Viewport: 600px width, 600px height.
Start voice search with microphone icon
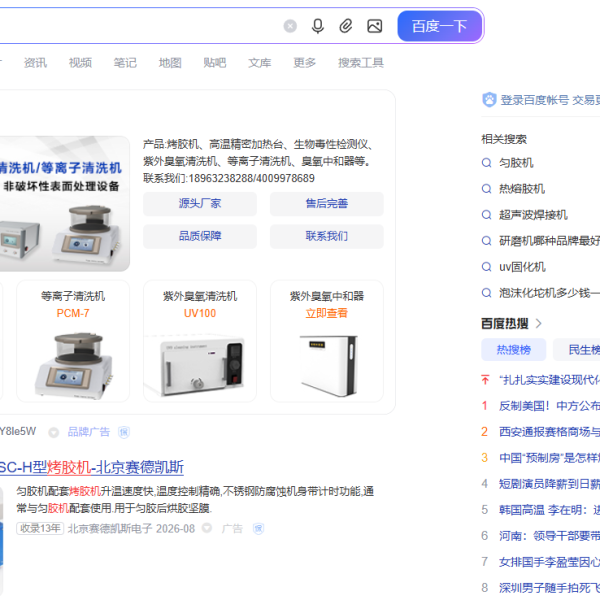pos(318,26)
